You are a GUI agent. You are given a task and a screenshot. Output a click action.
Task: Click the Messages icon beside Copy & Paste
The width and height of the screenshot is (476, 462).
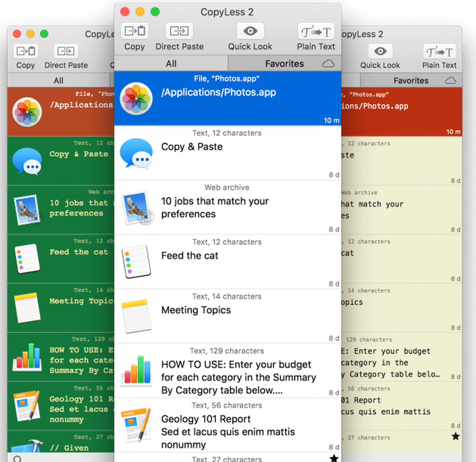pos(136,154)
